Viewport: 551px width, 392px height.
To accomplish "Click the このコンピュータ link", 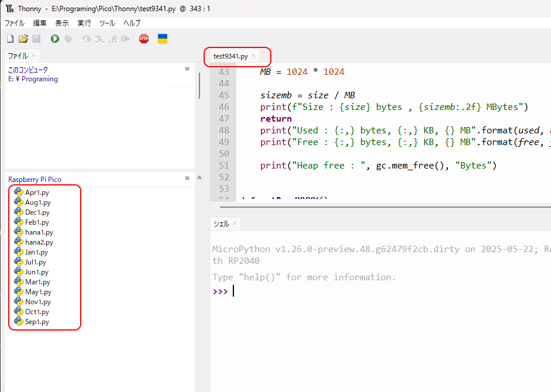I will click(28, 70).
